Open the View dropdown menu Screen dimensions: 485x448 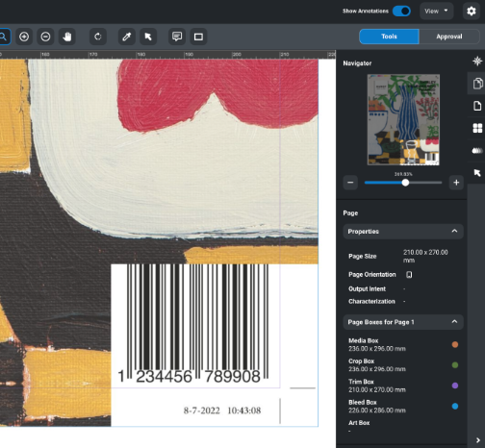(x=436, y=12)
